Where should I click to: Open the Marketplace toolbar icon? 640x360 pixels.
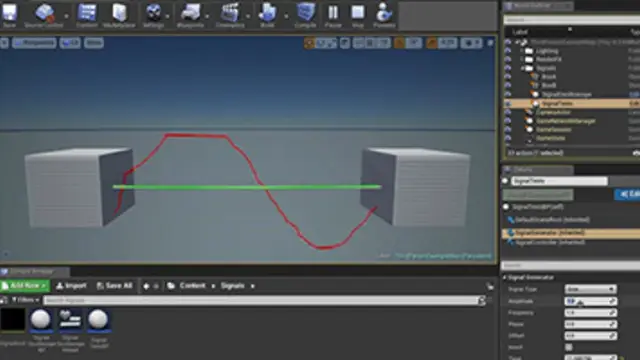[x=119, y=14]
